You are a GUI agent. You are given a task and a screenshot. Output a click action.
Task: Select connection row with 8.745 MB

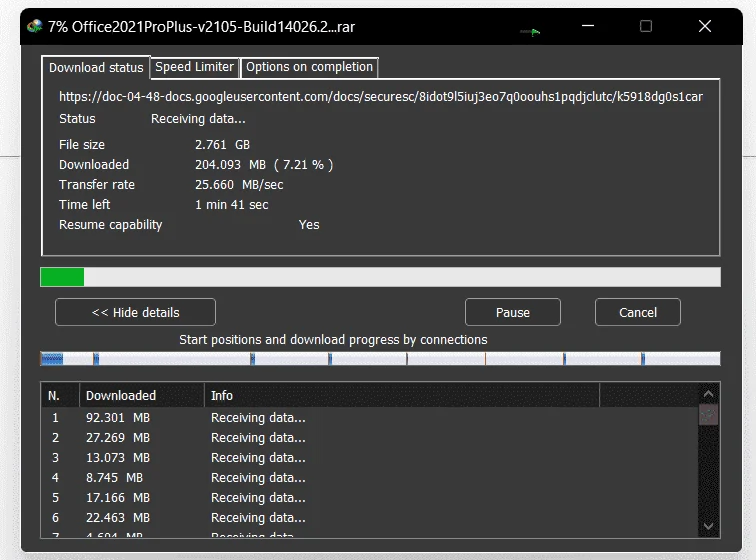370,478
